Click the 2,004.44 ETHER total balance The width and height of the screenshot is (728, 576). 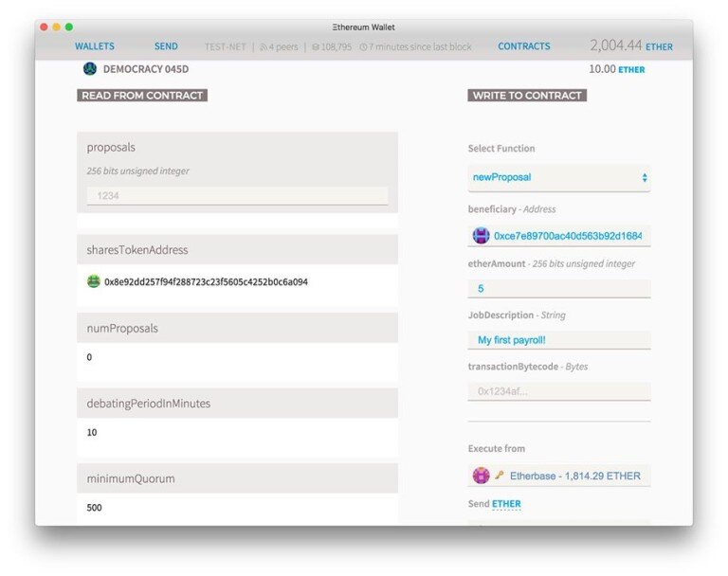click(630, 45)
